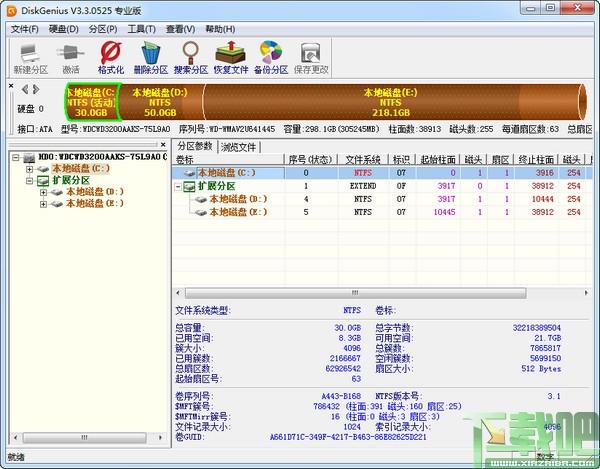Click the 标识 column header

point(402,160)
